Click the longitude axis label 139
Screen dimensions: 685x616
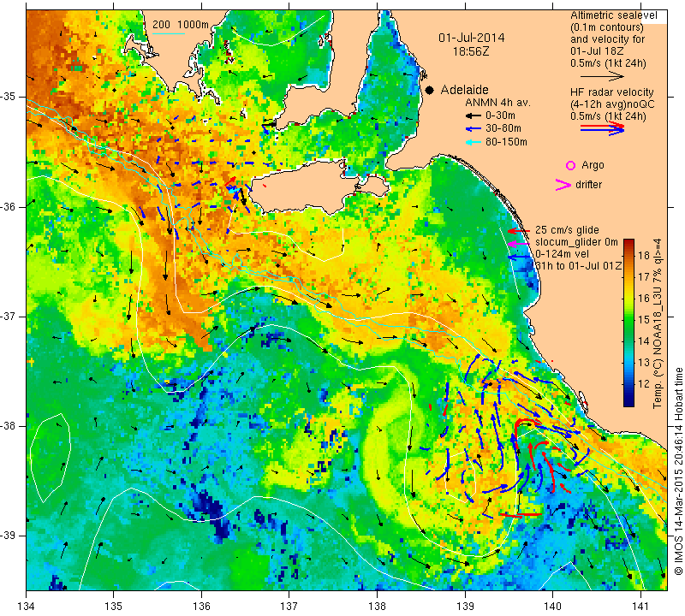tap(465, 607)
